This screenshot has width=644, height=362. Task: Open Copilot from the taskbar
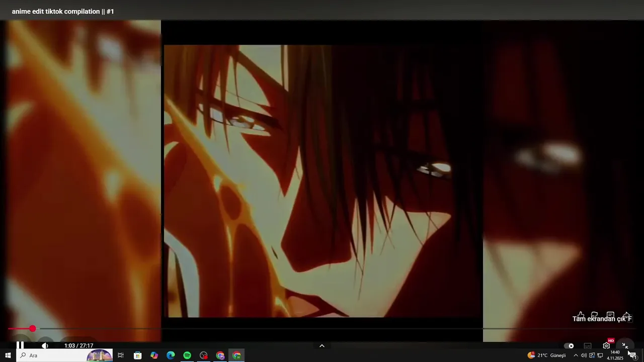pos(154,355)
